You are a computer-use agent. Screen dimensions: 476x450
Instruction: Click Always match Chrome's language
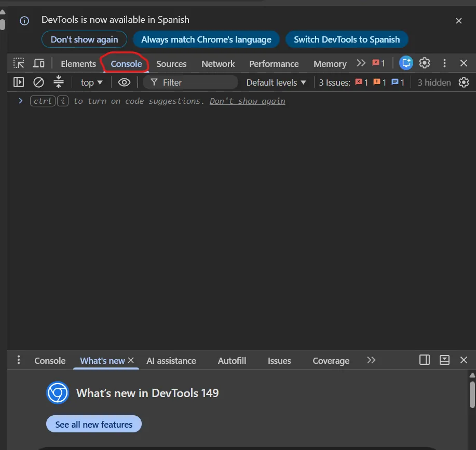(206, 39)
